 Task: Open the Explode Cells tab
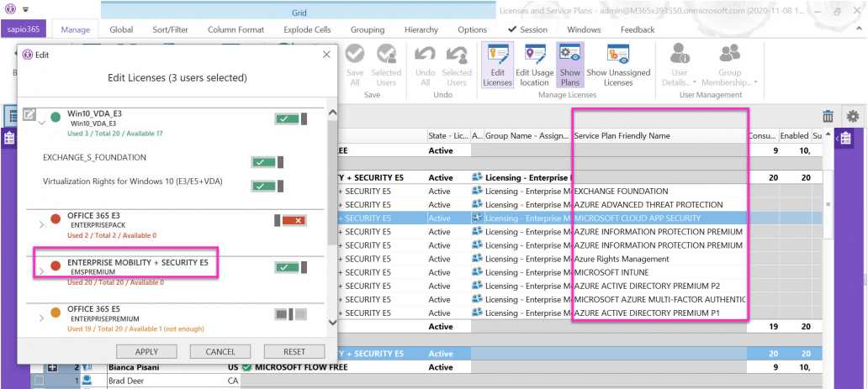[307, 30]
